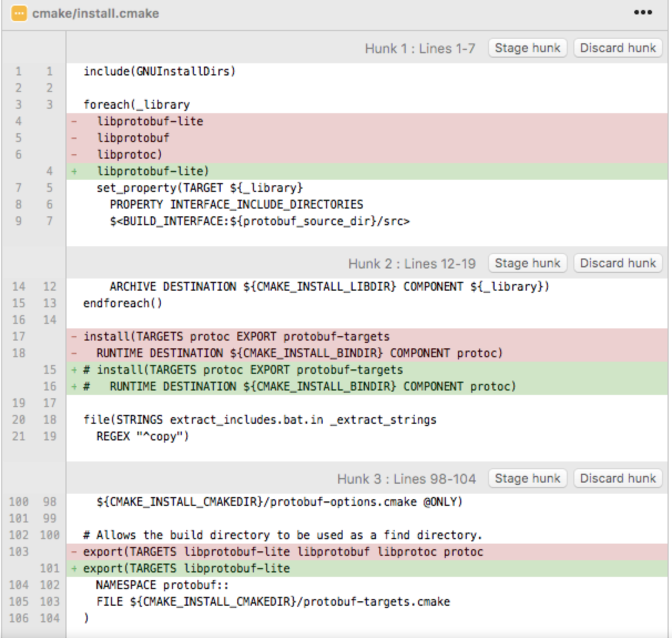Discard hunk 2 lines 12-19
This screenshot has height=639, width=672.
pyautogui.click(x=618, y=263)
